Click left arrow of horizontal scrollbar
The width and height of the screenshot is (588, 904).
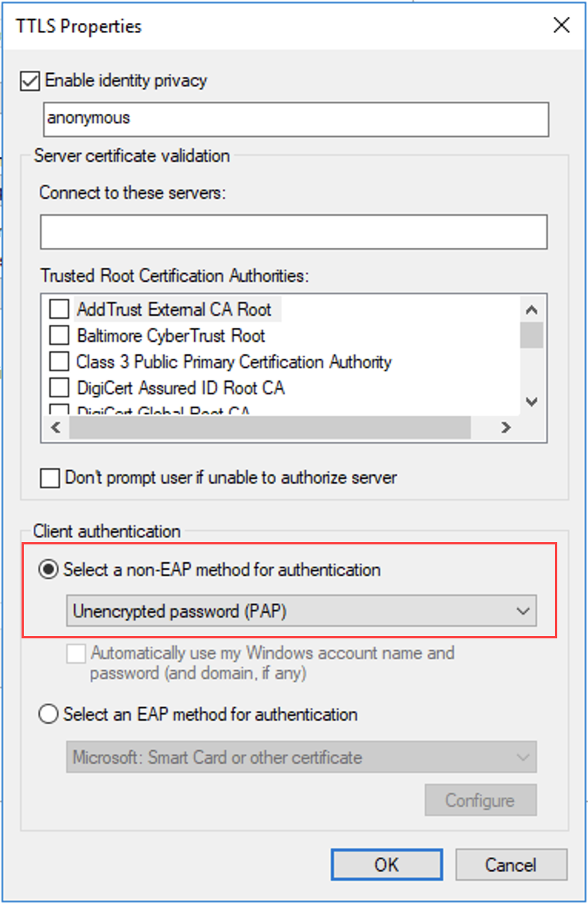pos(55,427)
